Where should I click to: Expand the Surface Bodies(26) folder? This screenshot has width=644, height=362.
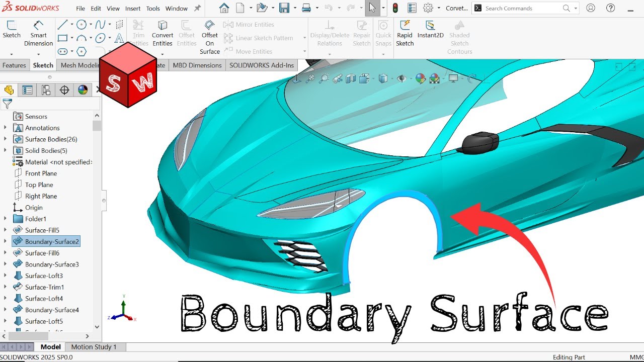(5, 139)
